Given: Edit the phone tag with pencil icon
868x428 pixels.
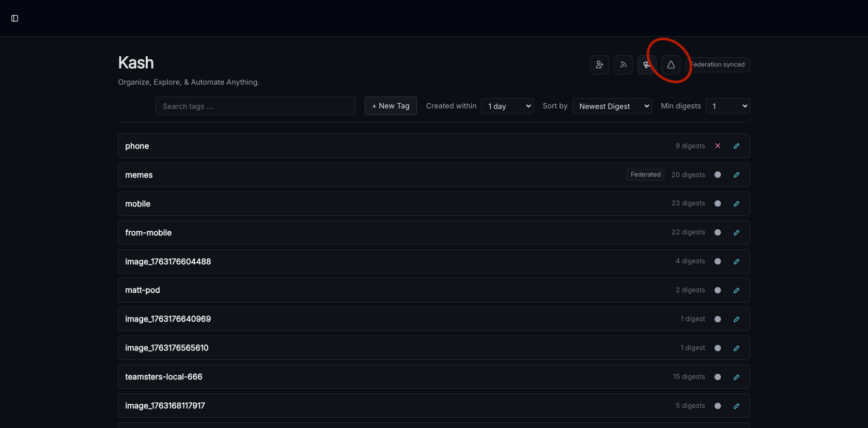Looking at the screenshot, I should pyautogui.click(x=736, y=146).
